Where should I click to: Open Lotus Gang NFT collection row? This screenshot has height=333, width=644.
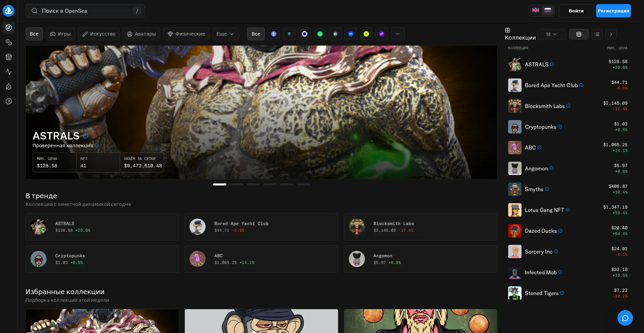click(568, 210)
